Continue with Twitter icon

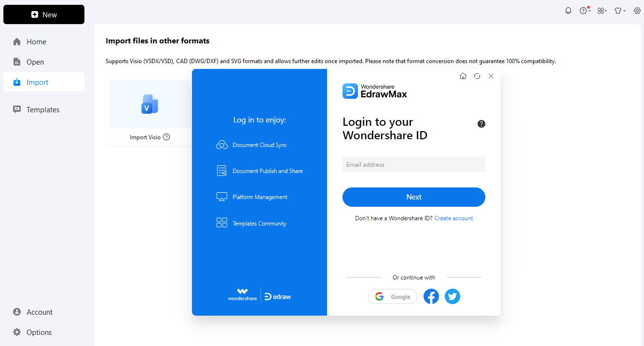[x=452, y=296]
